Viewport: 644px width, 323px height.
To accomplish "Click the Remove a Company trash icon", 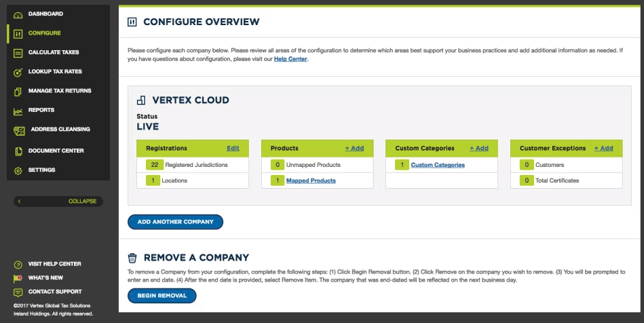I will [x=132, y=258].
